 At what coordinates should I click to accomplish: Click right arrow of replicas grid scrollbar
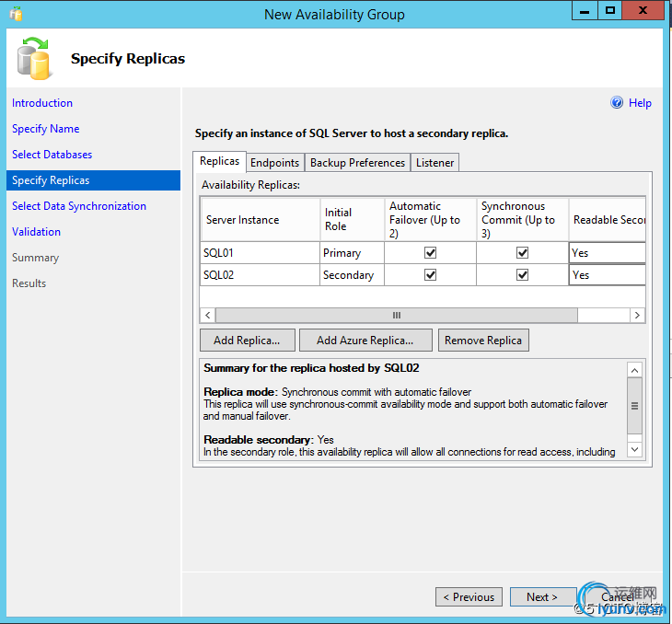[637, 316]
